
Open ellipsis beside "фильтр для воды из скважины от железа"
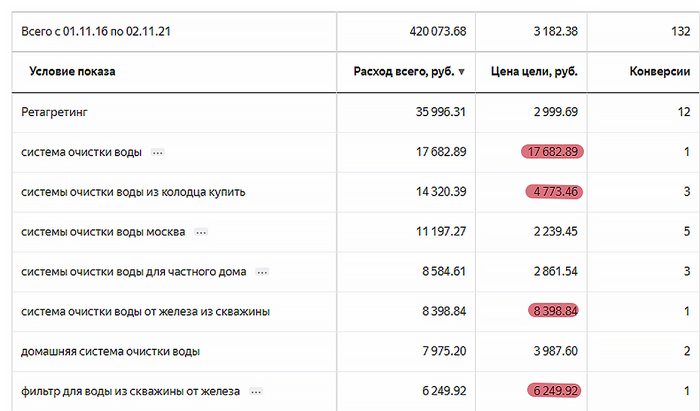pos(257,391)
